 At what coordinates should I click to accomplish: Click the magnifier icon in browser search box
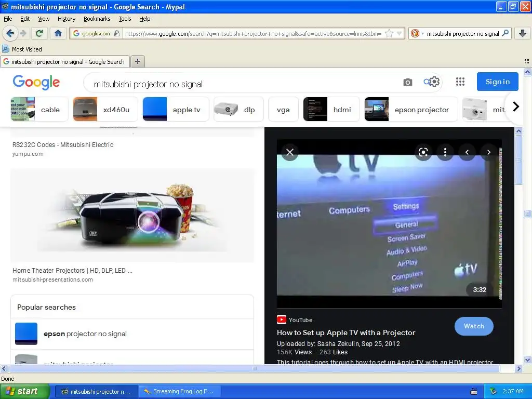tap(505, 33)
